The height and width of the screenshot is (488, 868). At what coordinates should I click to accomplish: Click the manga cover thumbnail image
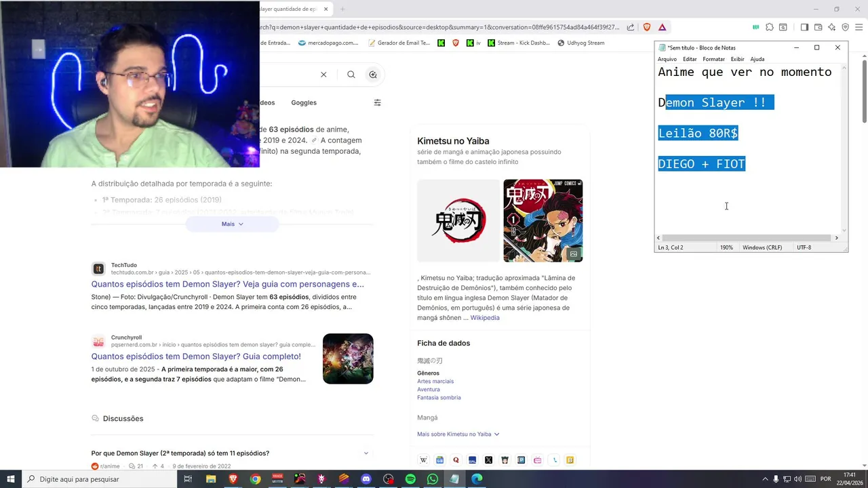(x=543, y=220)
